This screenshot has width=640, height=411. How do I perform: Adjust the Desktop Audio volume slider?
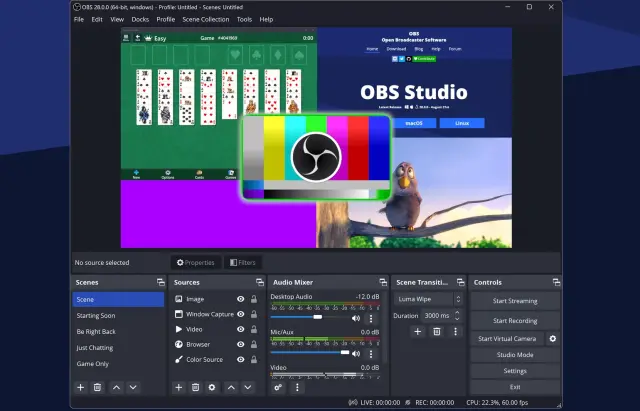point(318,318)
